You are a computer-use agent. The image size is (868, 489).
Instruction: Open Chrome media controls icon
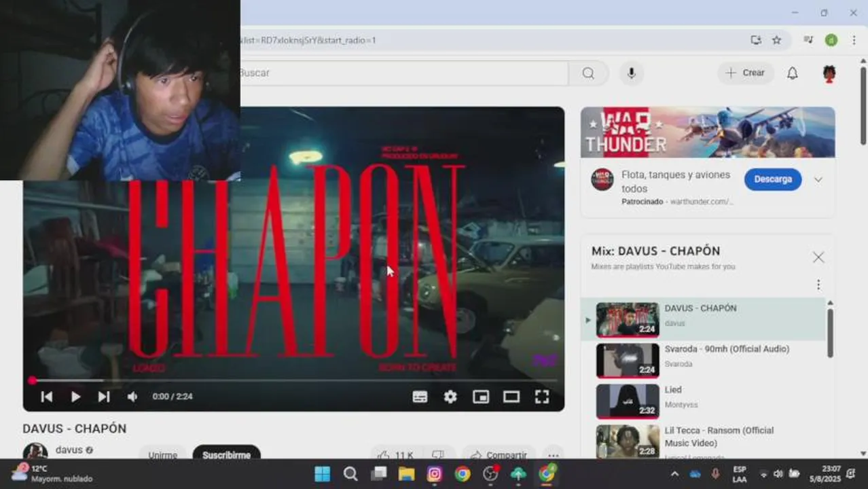click(x=808, y=40)
